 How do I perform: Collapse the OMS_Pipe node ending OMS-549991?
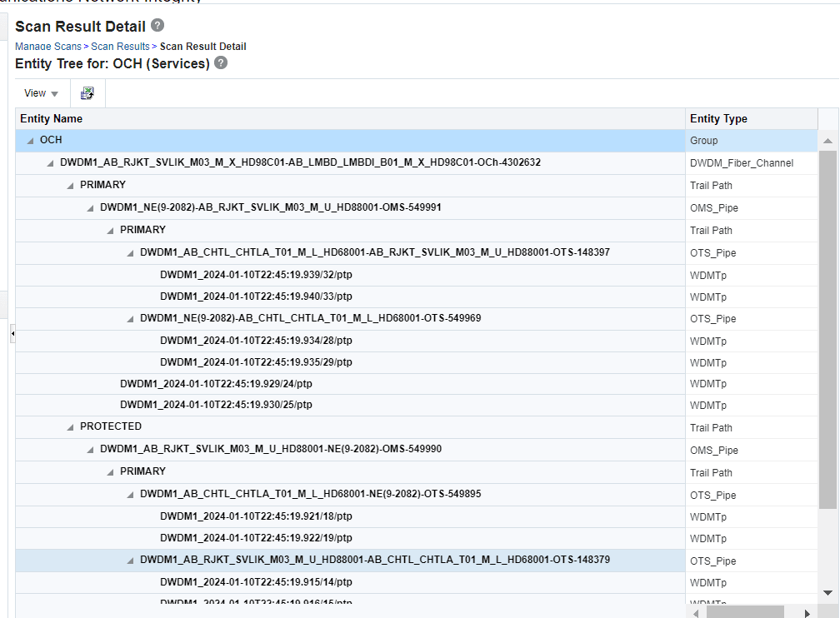(x=90, y=207)
